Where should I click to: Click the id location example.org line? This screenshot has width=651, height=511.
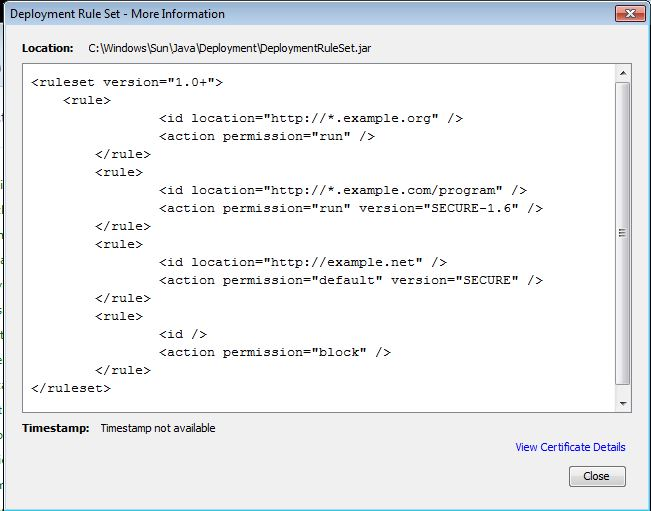click(x=311, y=118)
